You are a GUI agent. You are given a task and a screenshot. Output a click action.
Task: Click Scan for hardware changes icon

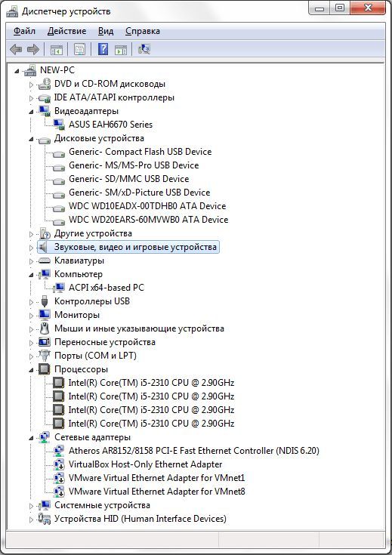pyautogui.click(x=144, y=49)
